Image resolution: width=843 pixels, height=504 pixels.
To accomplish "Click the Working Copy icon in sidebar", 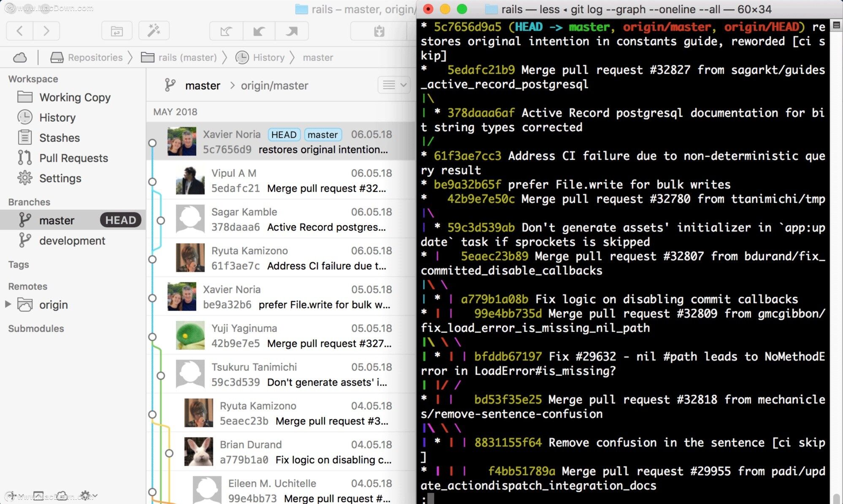I will point(24,97).
